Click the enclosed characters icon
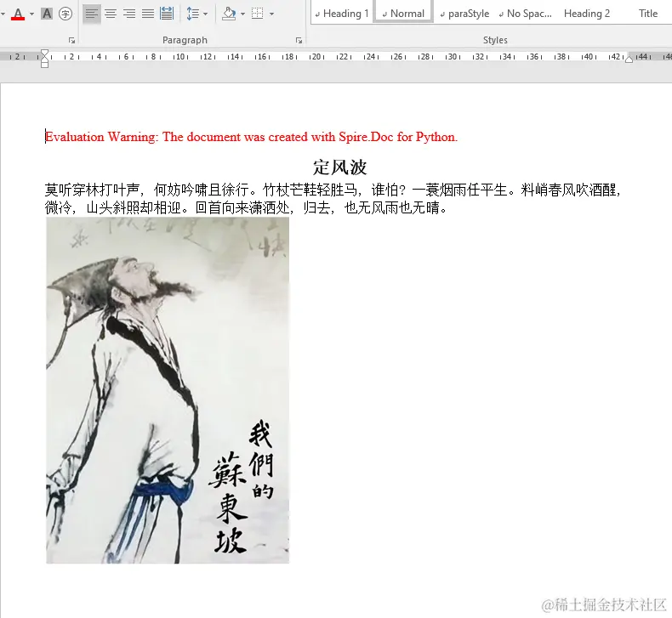Screen dimensions: 672x618 click(65, 14)
